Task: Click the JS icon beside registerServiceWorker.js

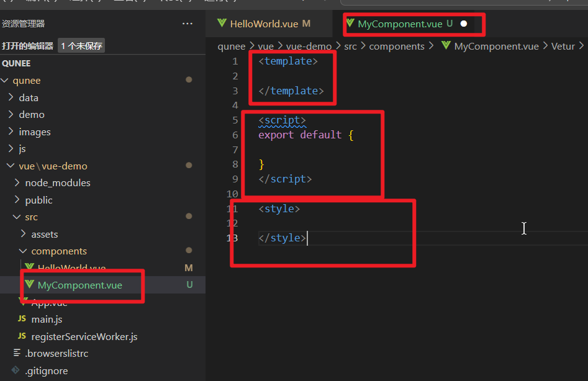Action: [22, 336]
